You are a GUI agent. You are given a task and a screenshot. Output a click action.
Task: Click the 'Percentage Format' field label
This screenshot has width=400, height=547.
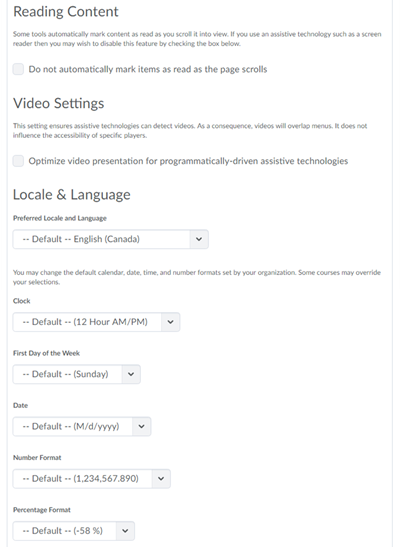pyautogui.click(x=42, y=510)
